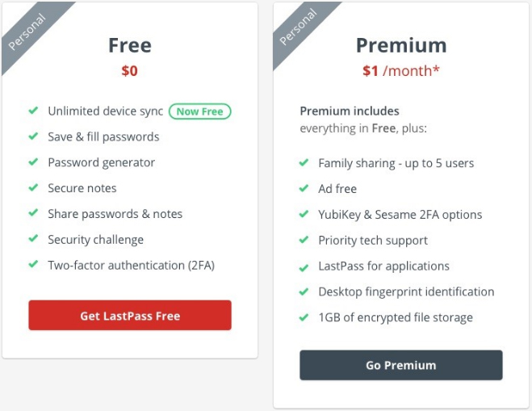Click the Two-factor authentication (2FA) feature text

(x=132, y=265)
